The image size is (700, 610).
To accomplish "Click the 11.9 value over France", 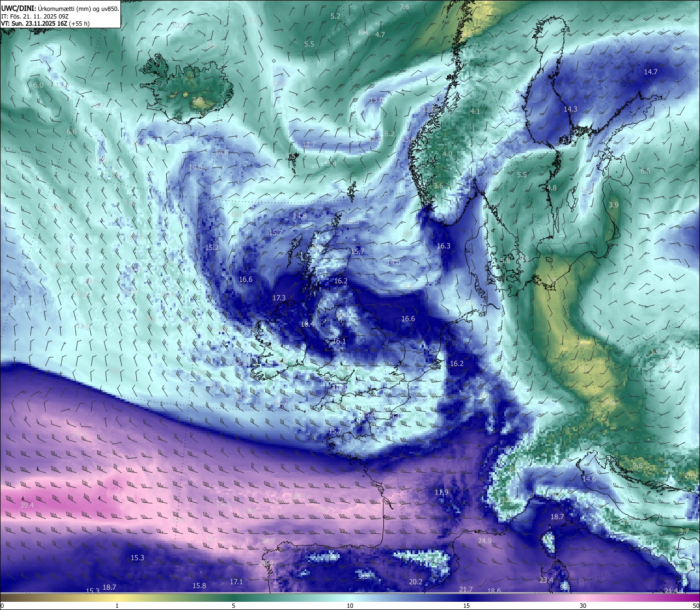I will click(441, 492).
